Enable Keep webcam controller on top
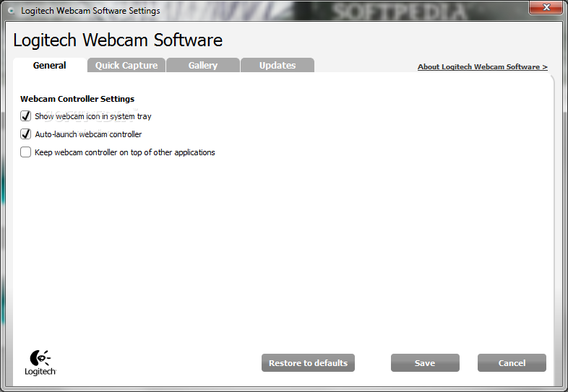Image resolution: width=568 pixels, height=392 pixels. [x=26, y=152]
